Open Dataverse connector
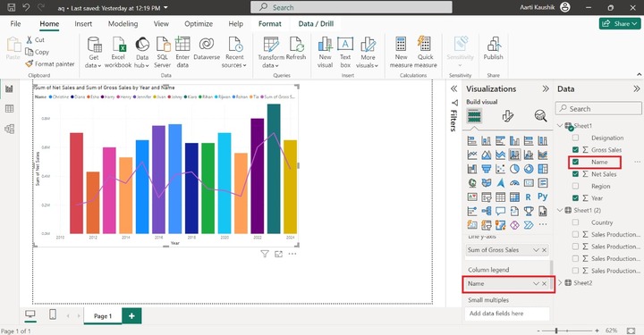 [x=207, y=48]
